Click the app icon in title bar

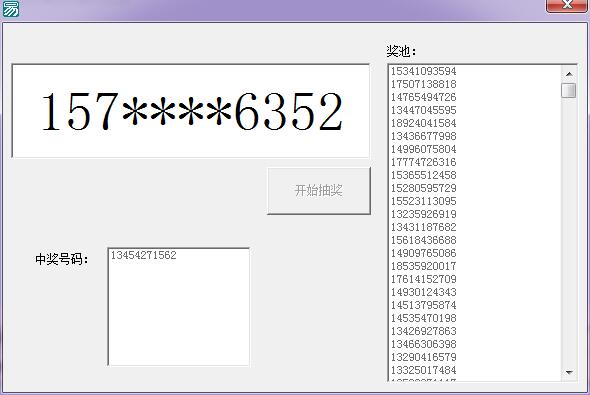(10, 9)
